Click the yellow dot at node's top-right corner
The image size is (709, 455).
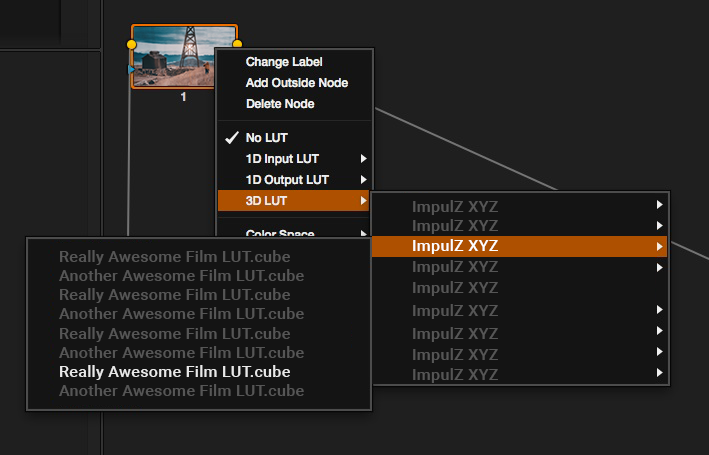pos(237,45)
